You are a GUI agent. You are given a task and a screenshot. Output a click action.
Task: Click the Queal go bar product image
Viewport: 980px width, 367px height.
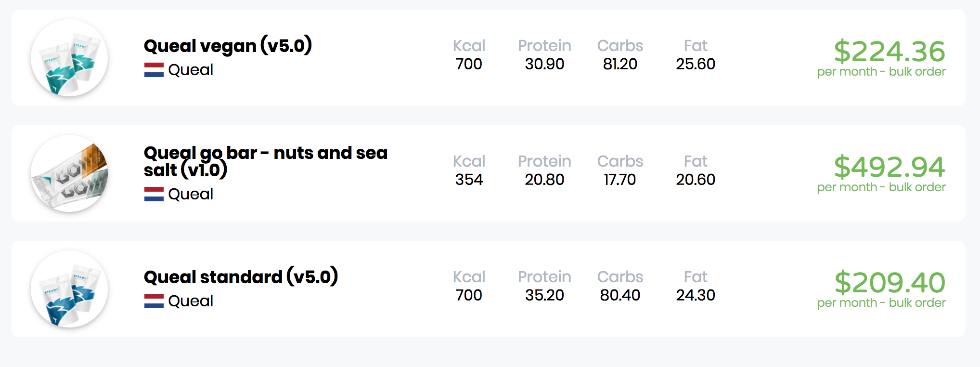69,173
